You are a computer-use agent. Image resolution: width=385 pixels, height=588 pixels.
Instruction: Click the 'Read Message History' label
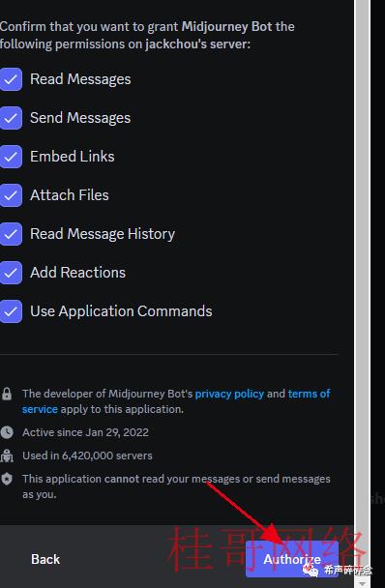[x=103, y=234]
